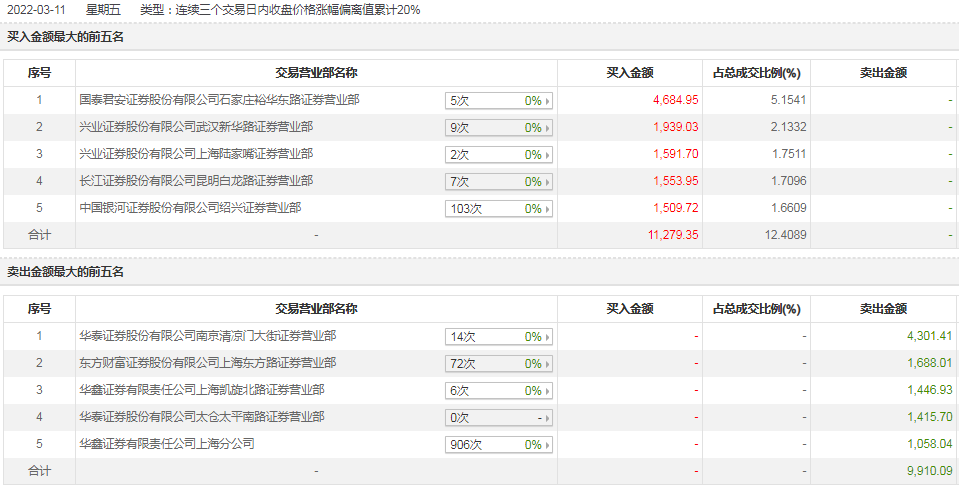Open the 9次 dropdown for 兴业证券武汉新华路
The height and width of the screenshot is (487, 959).
click(498, 128)
